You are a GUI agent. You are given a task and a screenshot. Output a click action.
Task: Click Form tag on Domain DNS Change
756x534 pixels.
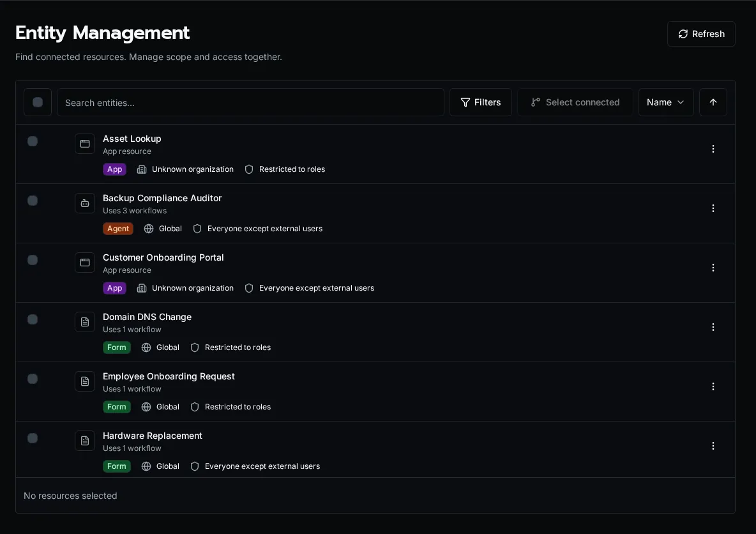click(117, 347)
